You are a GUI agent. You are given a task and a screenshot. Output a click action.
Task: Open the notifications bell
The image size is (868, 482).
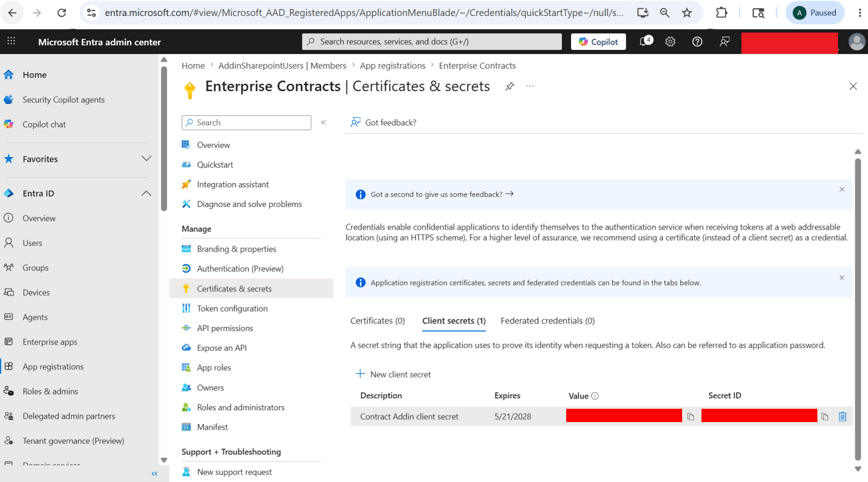(645, 41)
